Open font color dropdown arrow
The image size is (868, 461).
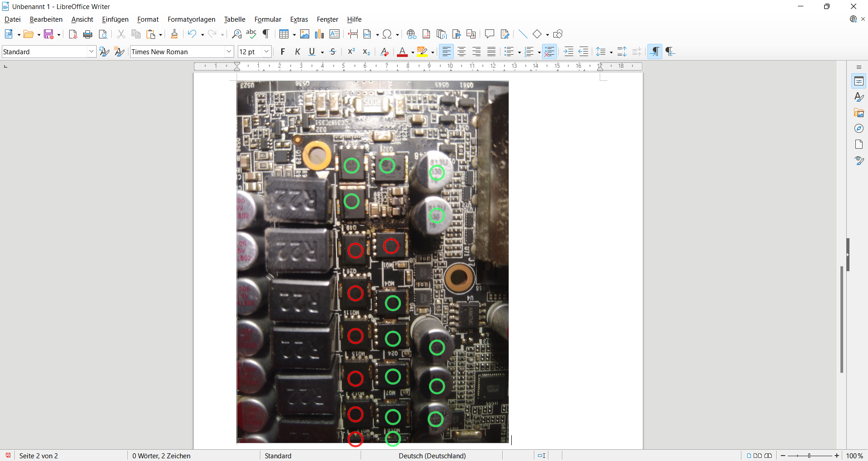(413, 52)
